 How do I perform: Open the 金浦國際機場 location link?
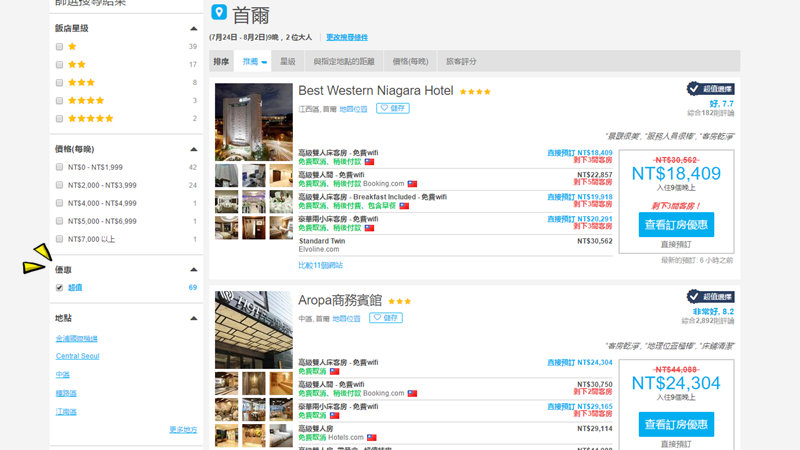77,338
